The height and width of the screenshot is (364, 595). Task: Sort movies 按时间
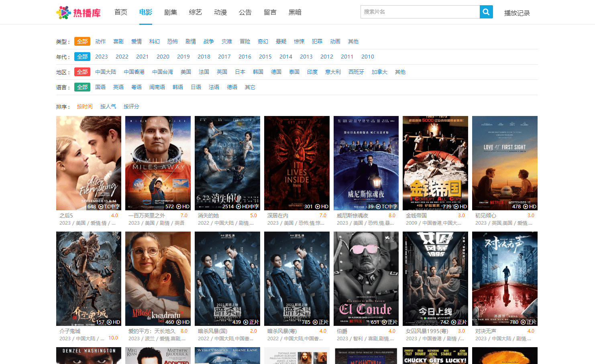pos(85,106)
